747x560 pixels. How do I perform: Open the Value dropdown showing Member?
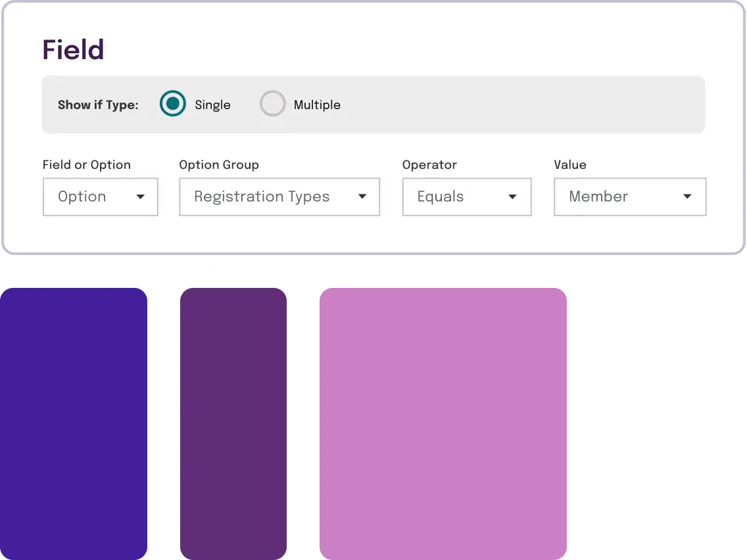pyautogui.click(x=629, y=197)
